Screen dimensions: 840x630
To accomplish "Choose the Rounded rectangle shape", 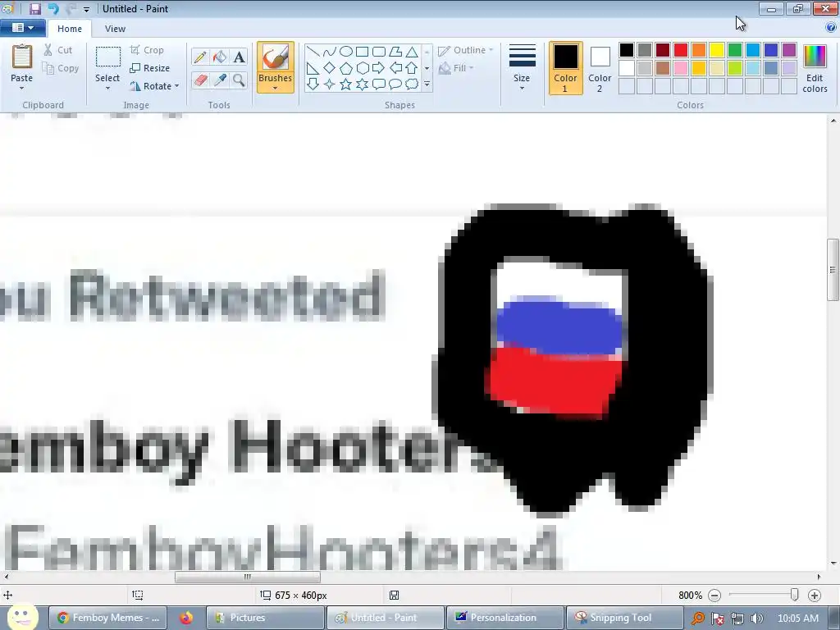I will (379, 52).
